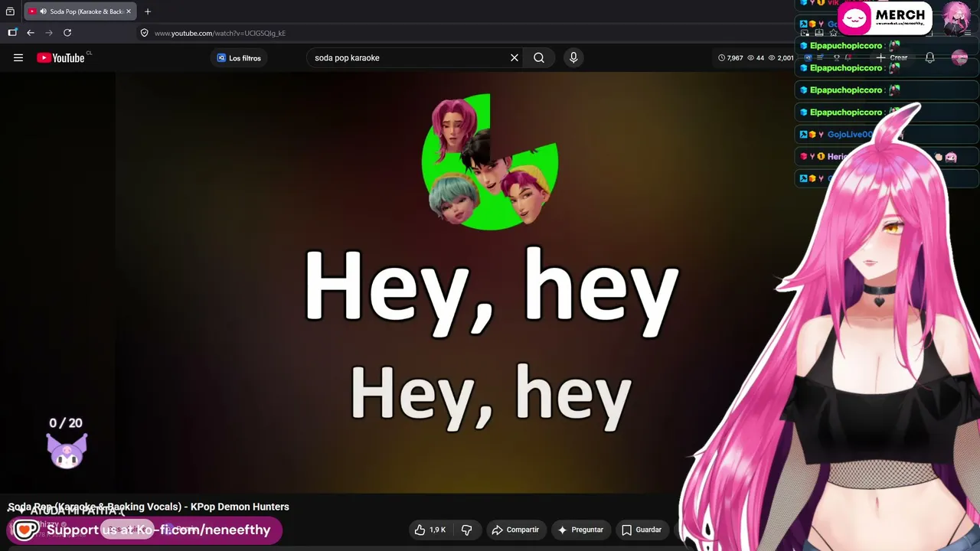Go to the YouTube home logo
The image size is (980, 551).
click(x=60, y=57)
